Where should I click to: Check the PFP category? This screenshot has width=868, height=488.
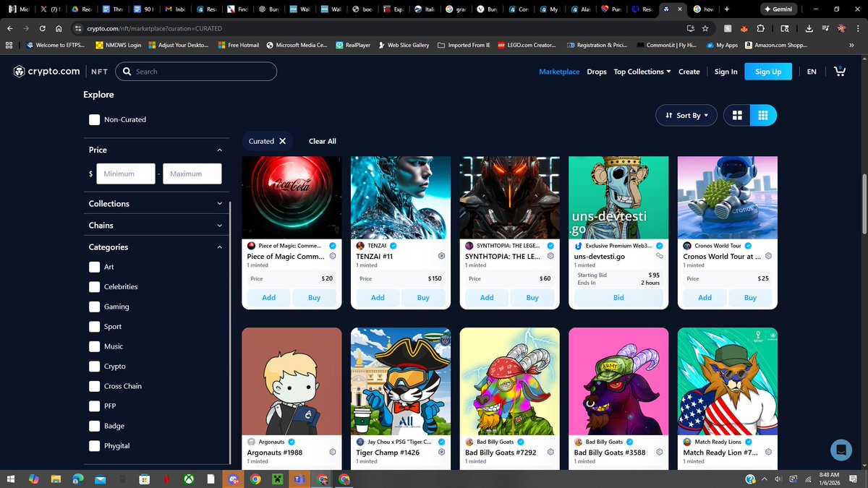(95, 406)
